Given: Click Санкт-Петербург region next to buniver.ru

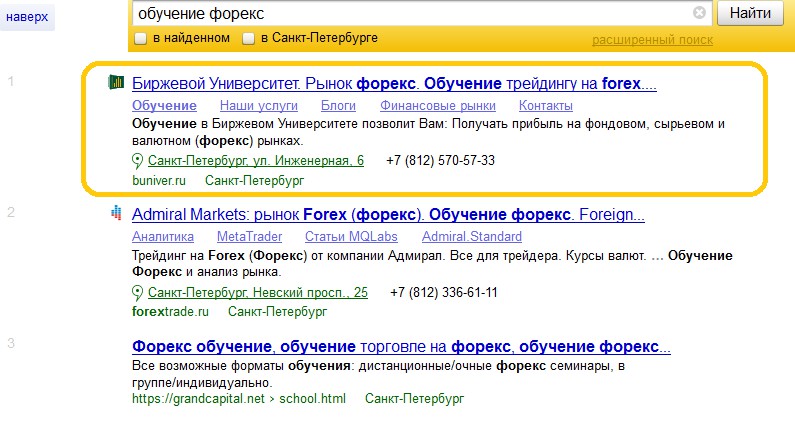Looking at the screenshot, I should (x=255, y=181).
